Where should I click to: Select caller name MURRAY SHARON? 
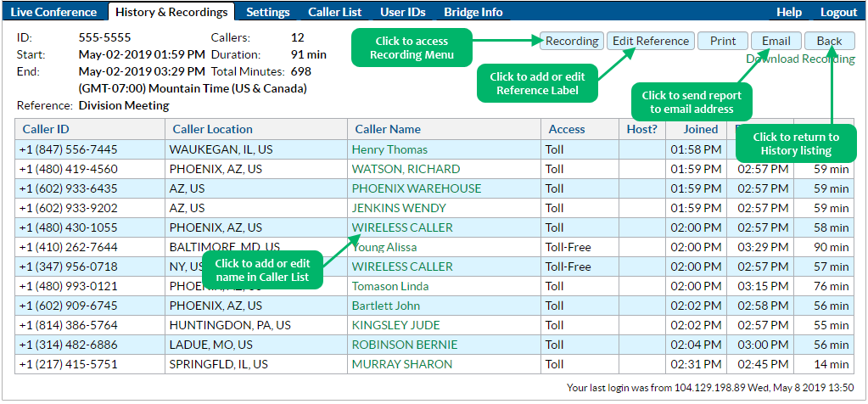401,364
